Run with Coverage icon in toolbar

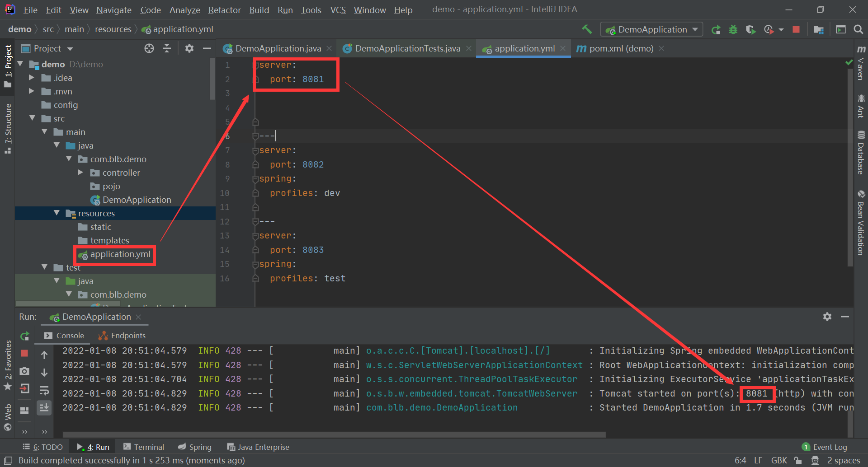pyautogui.click(x=750, y=30)
